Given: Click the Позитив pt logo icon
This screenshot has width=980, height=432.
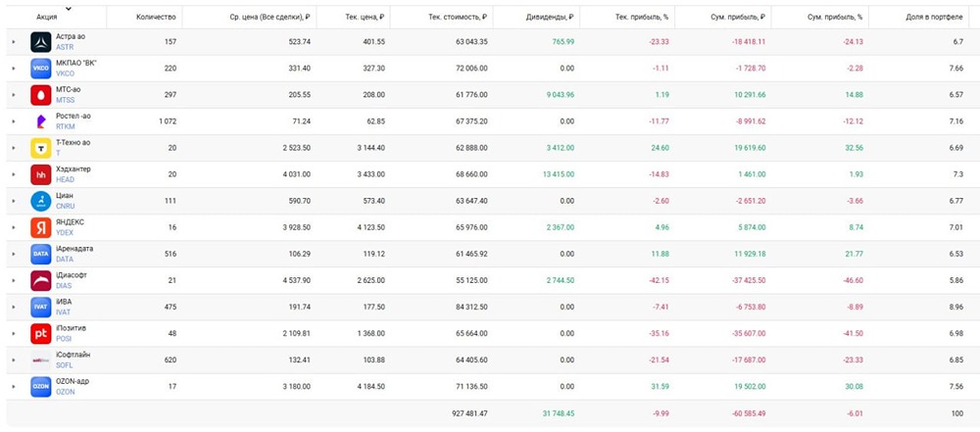Looking at the screenshot, I should [x=40, y=334].
